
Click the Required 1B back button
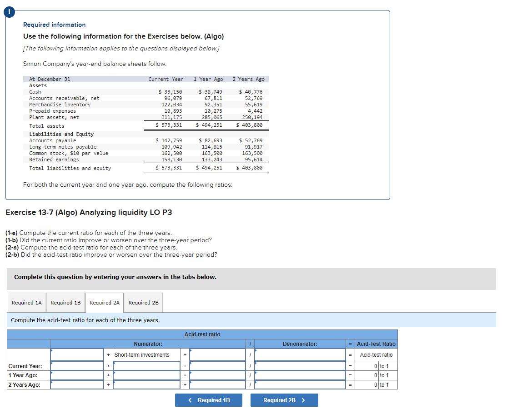(x=209, y=400)
